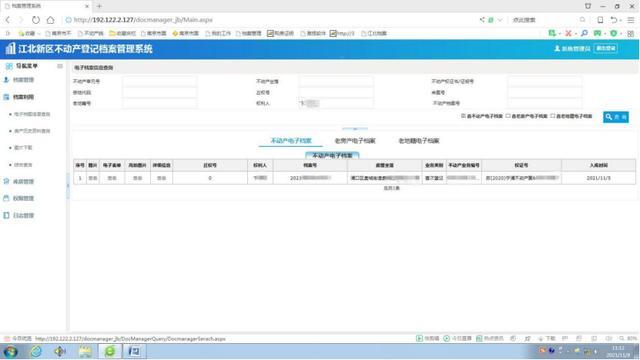Screen dimensions: 640x360
Task: Enable the 查老地籍电子档案 checkbox
Action: pos(553,116)
